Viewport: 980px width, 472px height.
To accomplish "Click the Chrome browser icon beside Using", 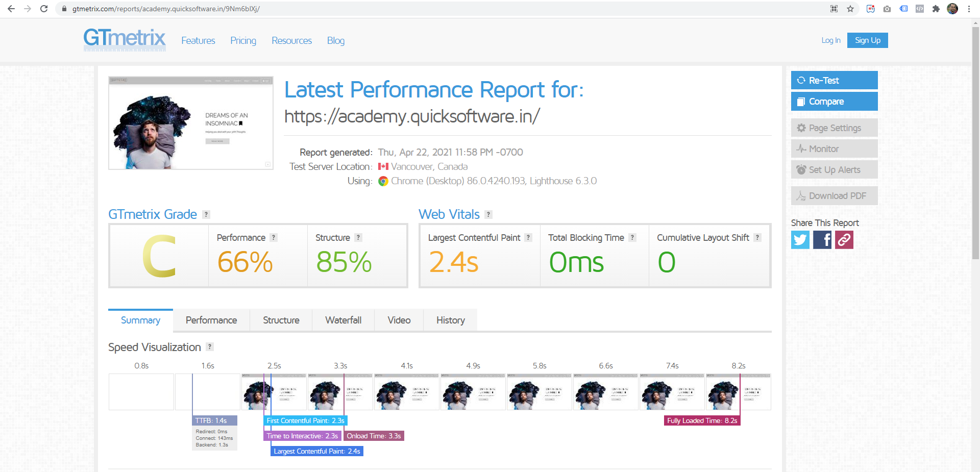I will [383, 181].
